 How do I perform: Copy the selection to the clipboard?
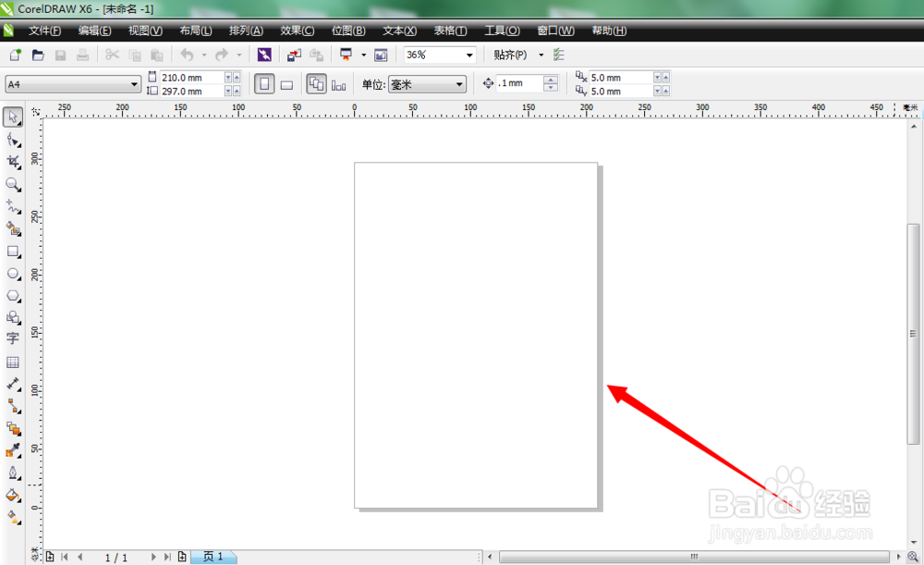(x=134, y=55)
